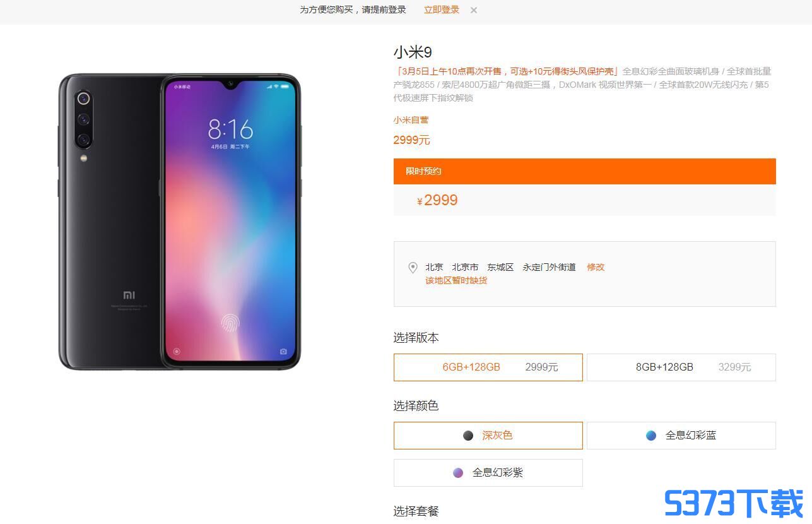Click the 立即登录 login link

coord(442,10)
